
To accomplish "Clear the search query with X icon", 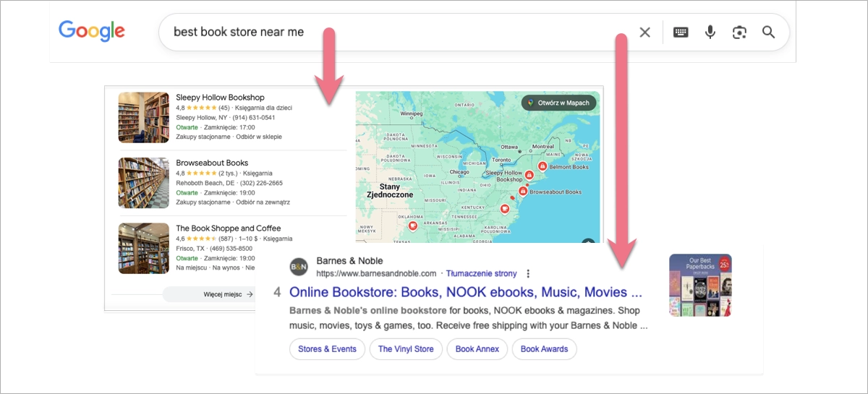I will point(645,32).
